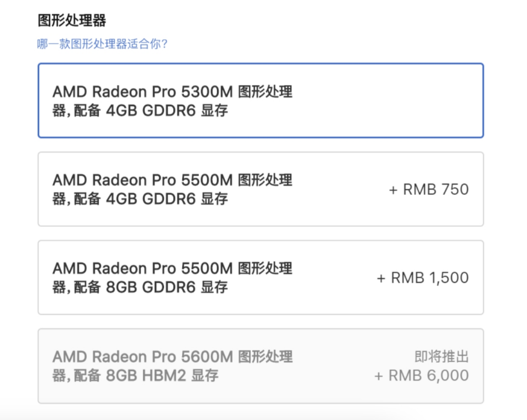The width and height of the screenshot is (527, 420).
Task: Click the '4GB GDDR6 显存' text under 5300M
Action: coord(167,110)
